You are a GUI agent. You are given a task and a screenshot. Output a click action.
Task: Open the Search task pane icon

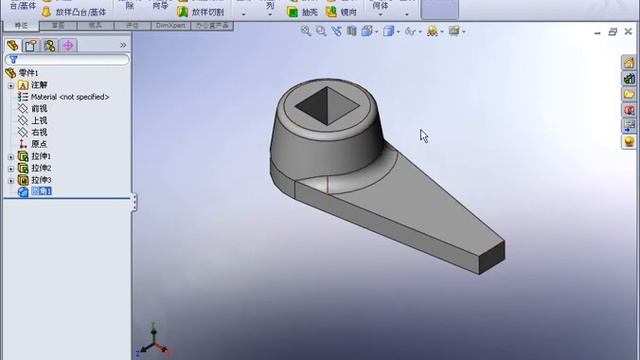click(629, 110)
